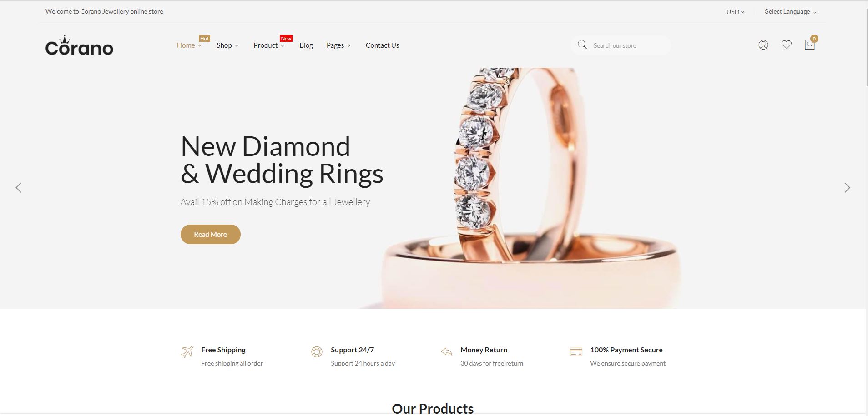Image resolution: width=868 pixels, height=416 pixels.
Task: Expand the USD currency dropdown
Action: [735, 12]
